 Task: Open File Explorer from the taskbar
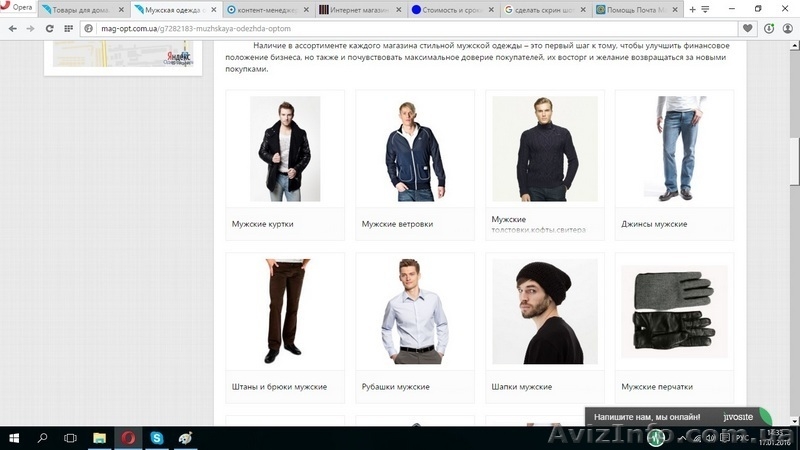100,437
